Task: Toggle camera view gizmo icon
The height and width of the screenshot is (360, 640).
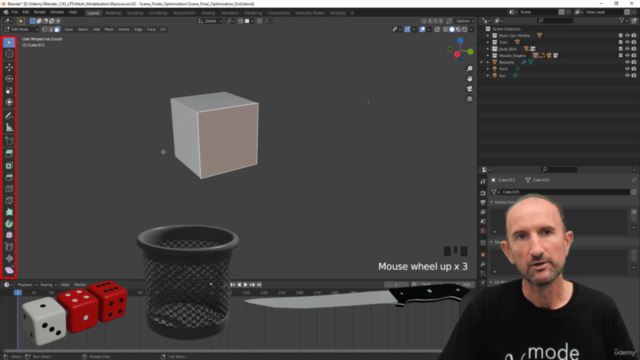Action: click(470, 89)
